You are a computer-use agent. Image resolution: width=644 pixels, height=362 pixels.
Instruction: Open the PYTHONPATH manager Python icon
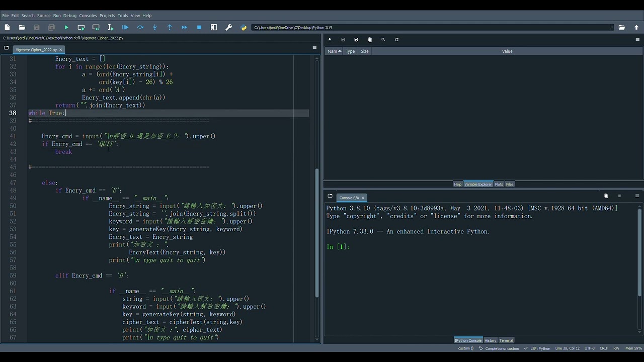click(x=244, y=27)
